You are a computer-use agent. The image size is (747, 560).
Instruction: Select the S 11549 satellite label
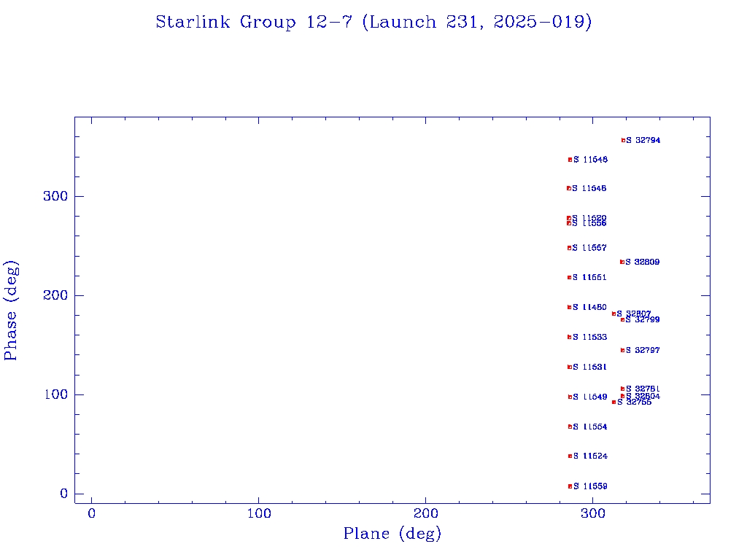[x=589, y=397]
